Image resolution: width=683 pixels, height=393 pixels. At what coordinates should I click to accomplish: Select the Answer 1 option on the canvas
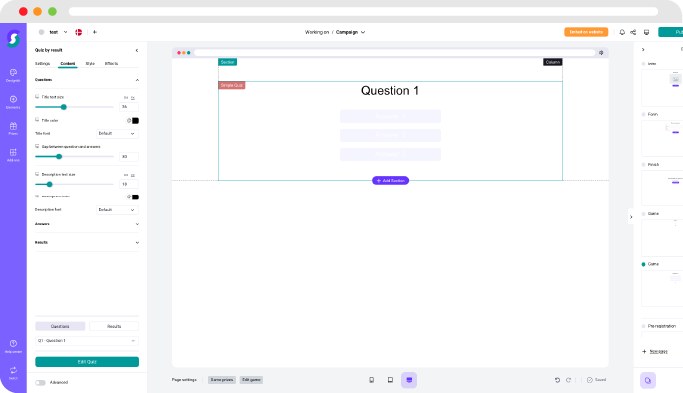[x=390, y=116]
